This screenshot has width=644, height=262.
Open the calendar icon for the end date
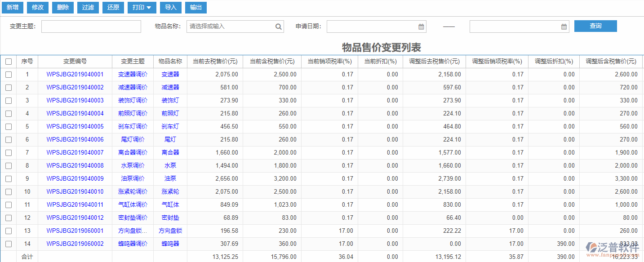(564, 26)
